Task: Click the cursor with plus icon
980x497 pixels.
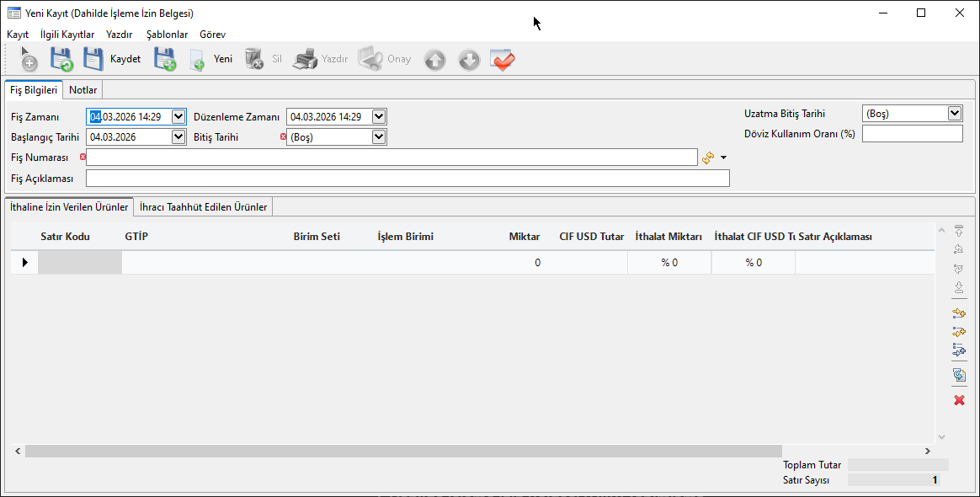Action: (29, 60)
